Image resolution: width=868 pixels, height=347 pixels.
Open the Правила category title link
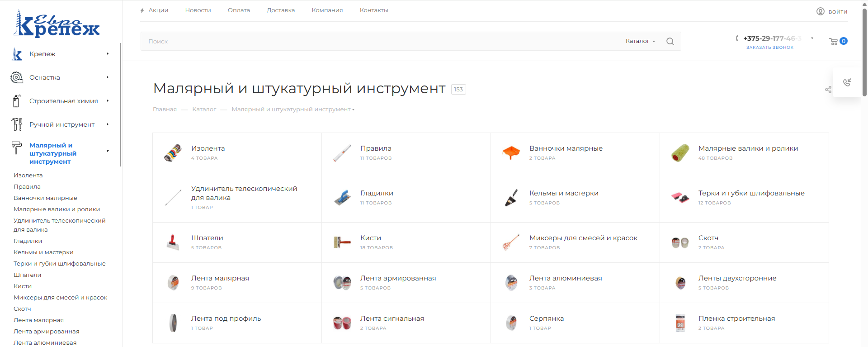376,148
